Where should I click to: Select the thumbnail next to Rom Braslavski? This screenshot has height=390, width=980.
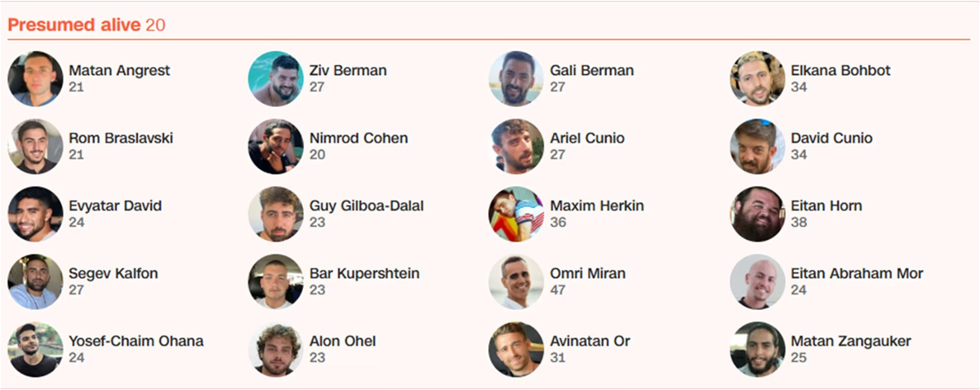tap(35, 146)
